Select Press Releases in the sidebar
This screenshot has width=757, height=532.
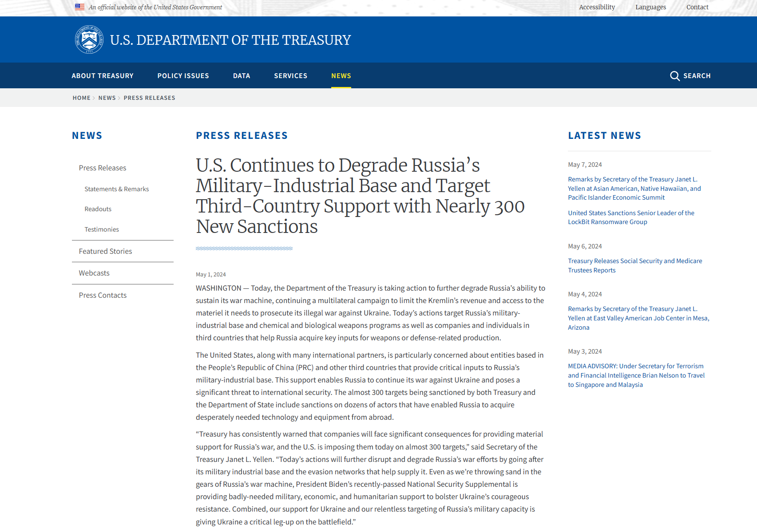coord(103,168)
